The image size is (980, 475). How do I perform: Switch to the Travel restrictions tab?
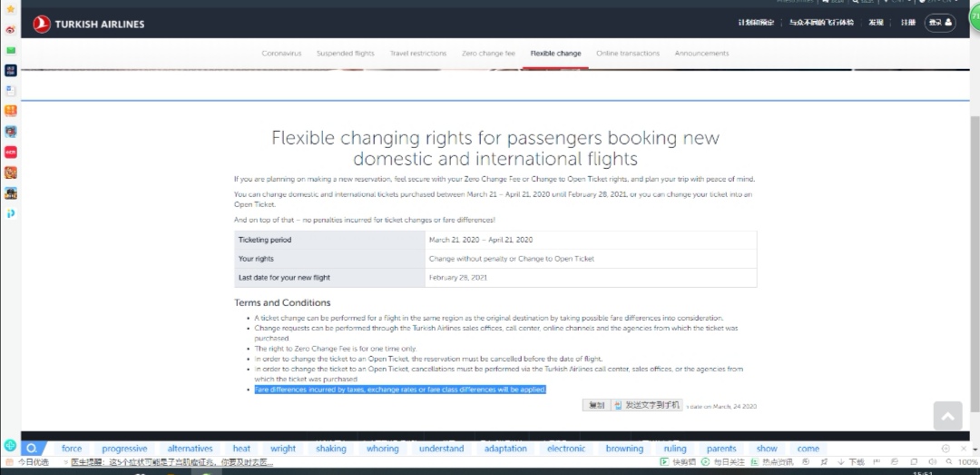pyautogui.click(x=418, y=54)
